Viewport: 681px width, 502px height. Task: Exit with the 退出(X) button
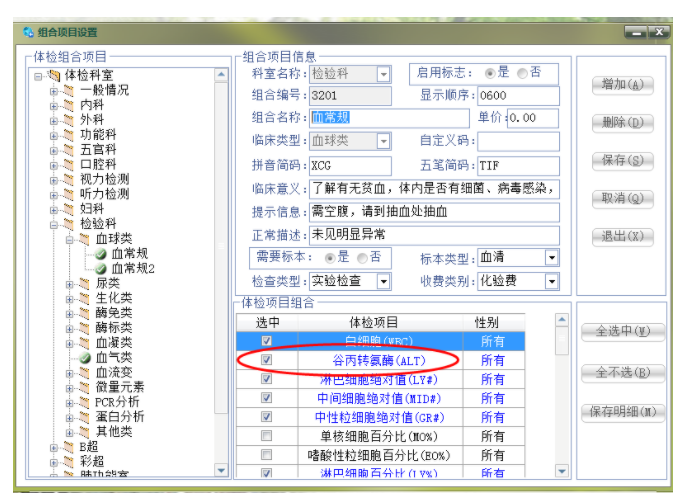[623, 237]
